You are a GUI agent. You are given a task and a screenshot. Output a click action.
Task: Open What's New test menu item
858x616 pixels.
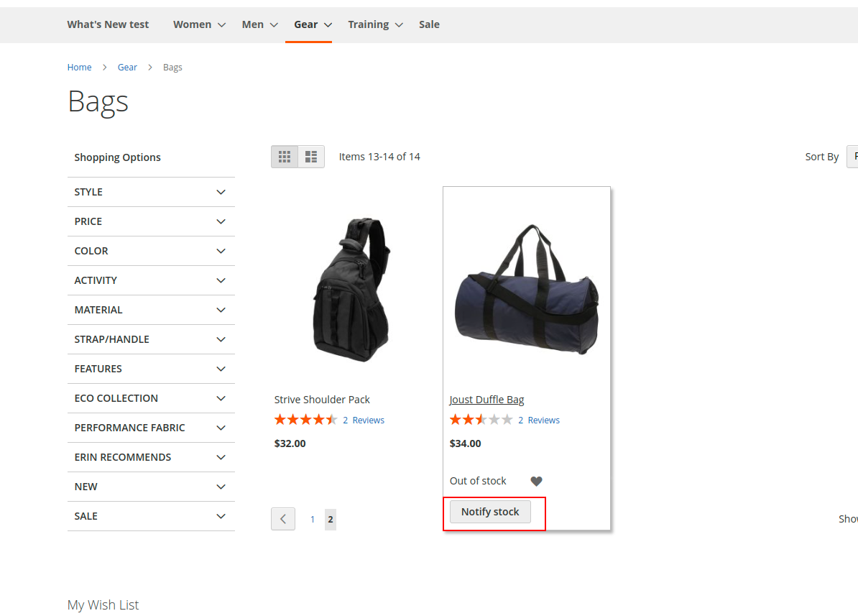pyautogui.click(x=108, y=24)
